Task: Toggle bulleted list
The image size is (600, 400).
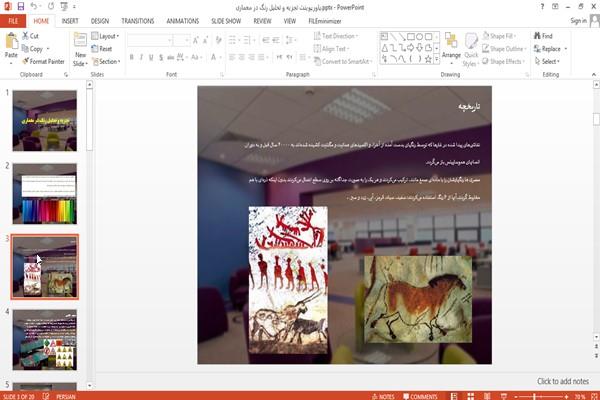Action: [233, 40]
